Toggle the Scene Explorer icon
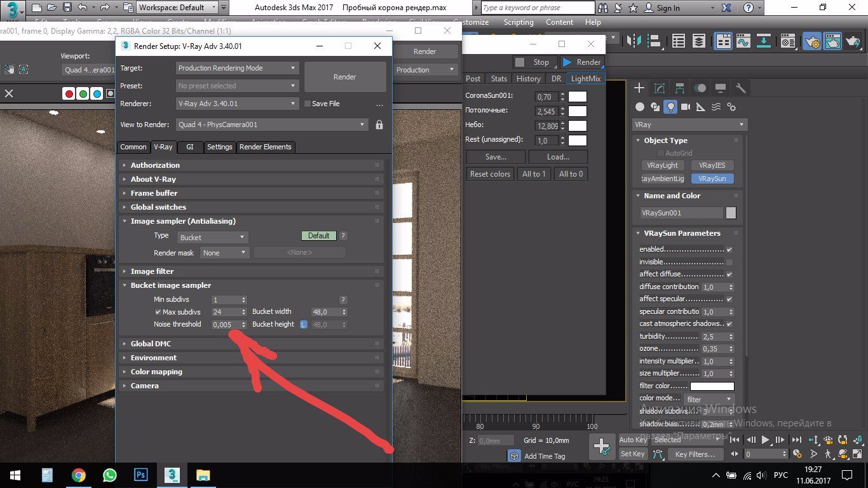The width and height of the screenshot is (868, 488). [x=679, y=41]
